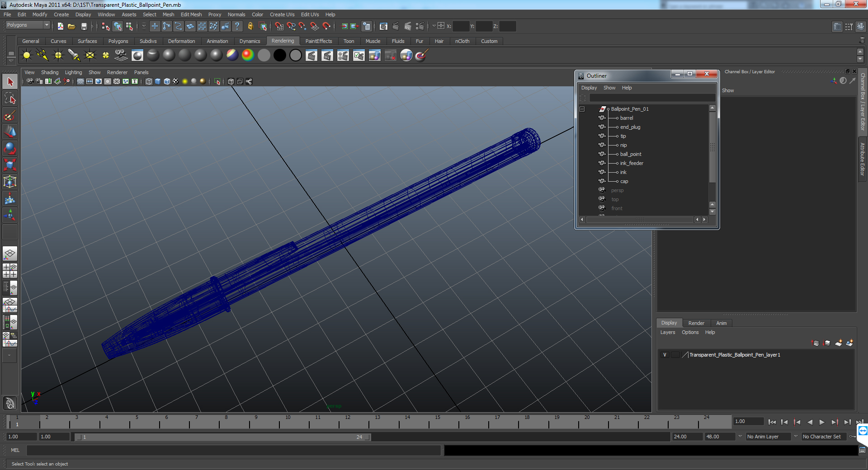Click lock current selection icon

coord(250,26)
